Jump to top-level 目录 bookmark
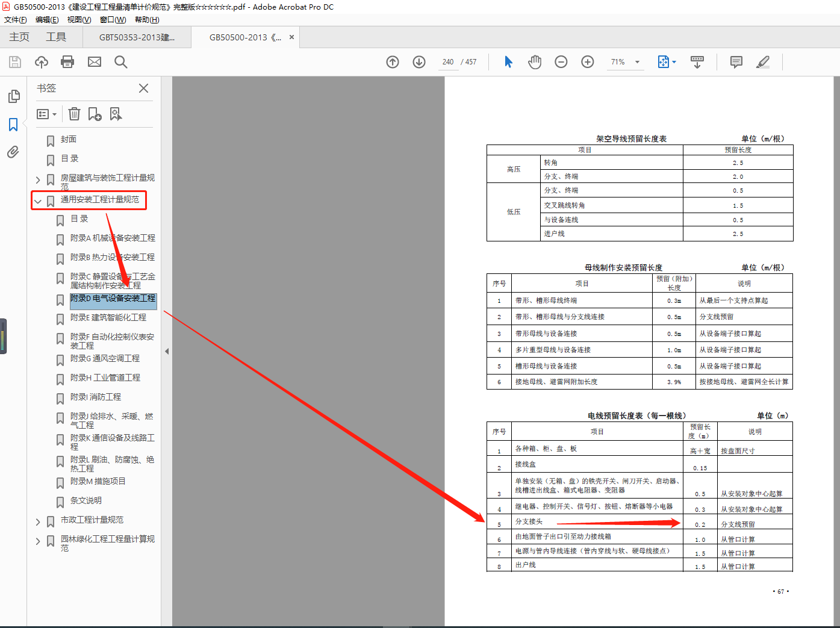 pos(70,158)
